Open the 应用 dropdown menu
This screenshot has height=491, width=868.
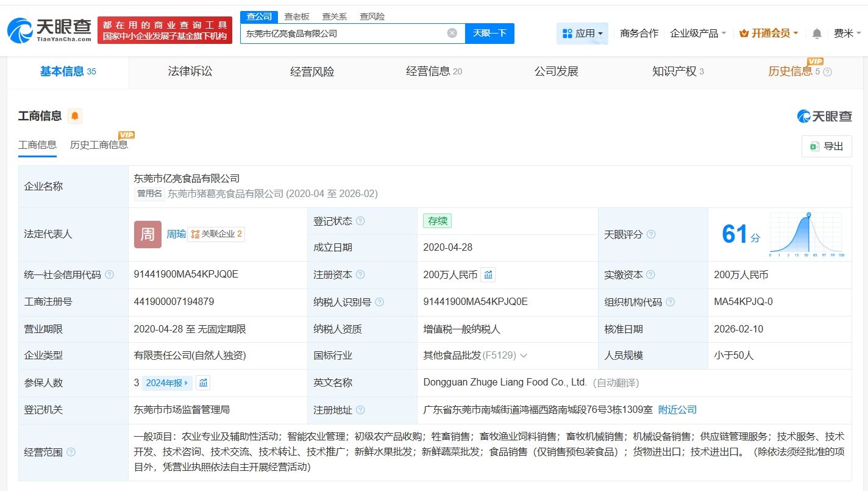[582, 34]
